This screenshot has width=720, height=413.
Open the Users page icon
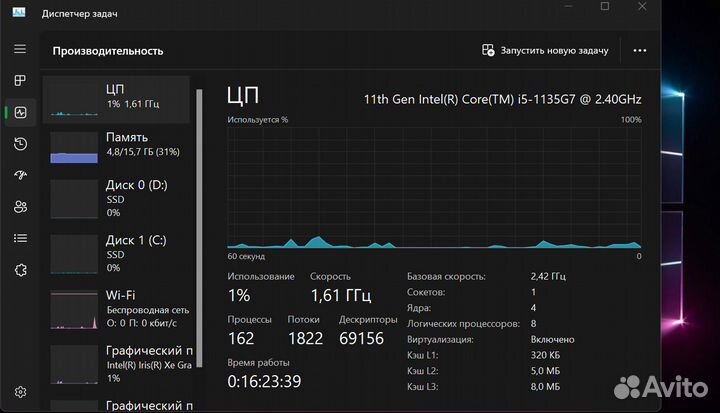click(20, 207)
